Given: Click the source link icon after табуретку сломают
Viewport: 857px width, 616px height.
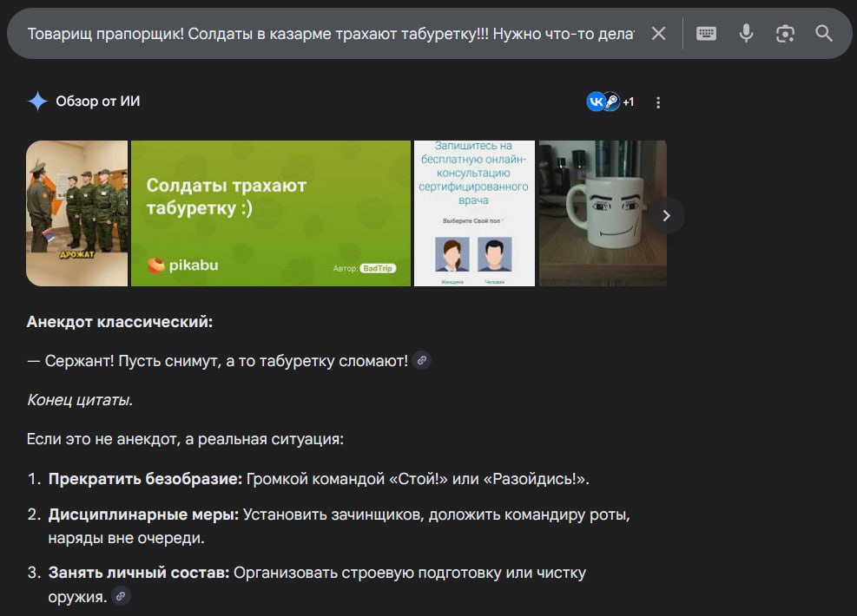Looking at the screenshot, I should tap(421, 360).
